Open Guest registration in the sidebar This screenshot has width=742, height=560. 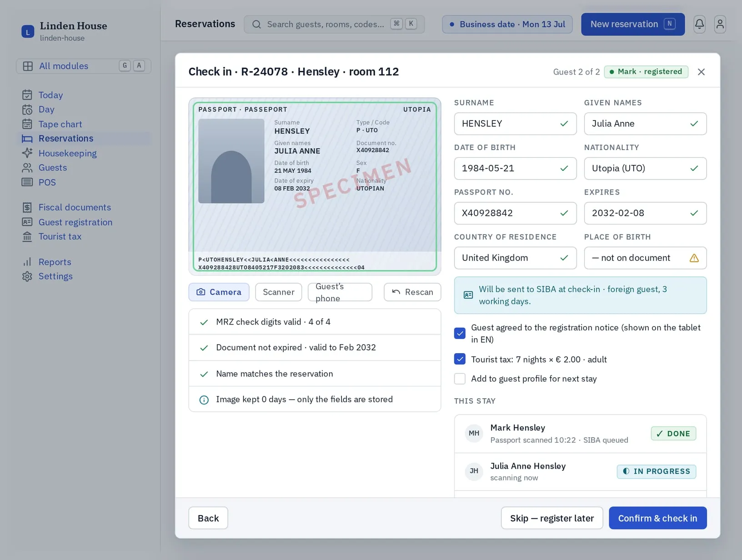[x=84, y=222]
